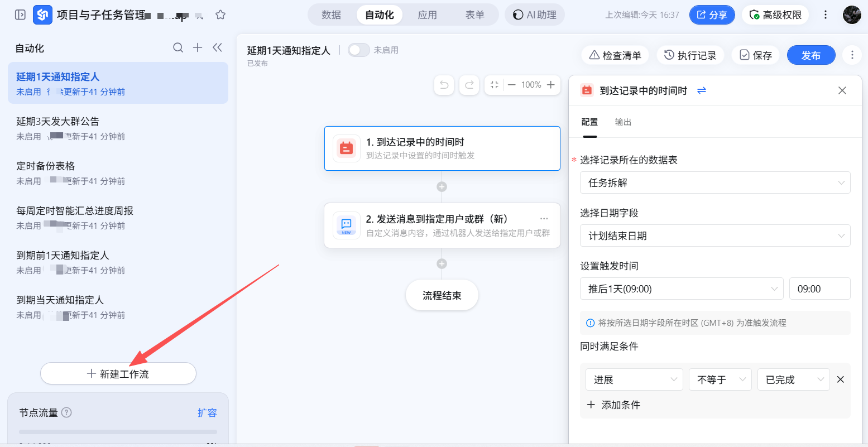
Task: Switch to the 应用 tab
Action: (428, 15)
